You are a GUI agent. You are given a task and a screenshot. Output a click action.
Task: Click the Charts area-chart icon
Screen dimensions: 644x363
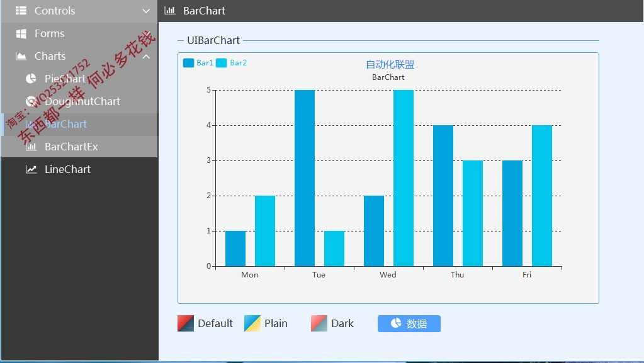[21, 56]
